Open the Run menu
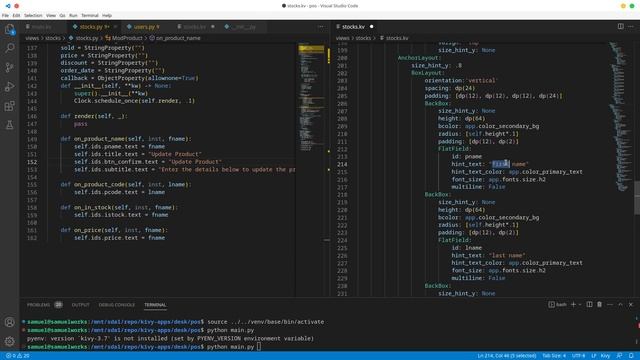 73,16
